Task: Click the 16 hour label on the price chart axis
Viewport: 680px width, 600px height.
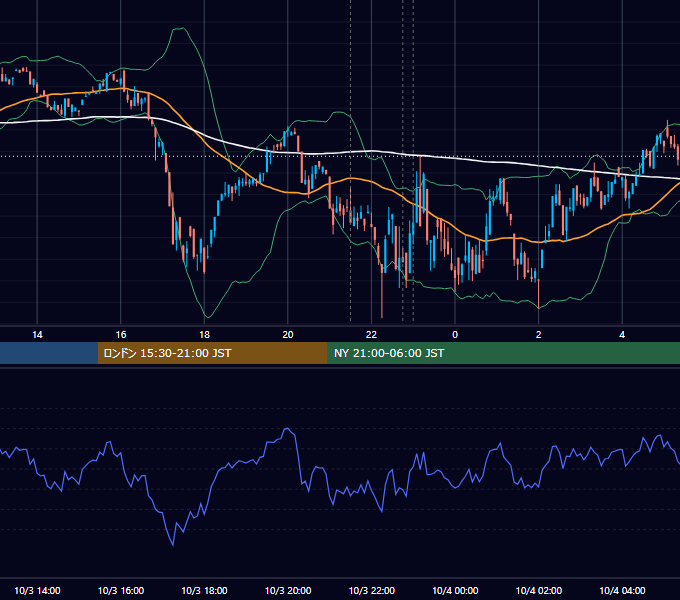Action: pyautogui.click(x=121, y=335)
